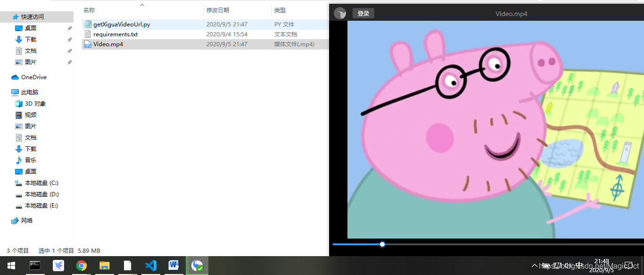Sort files by 类型 column header
Image resolution: width=644 pixels, height=275 pixels.
coord(280,10)
